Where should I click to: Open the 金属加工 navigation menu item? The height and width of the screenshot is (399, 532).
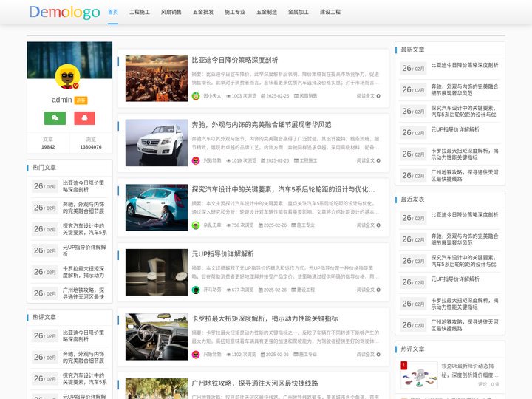pos(299,12)
